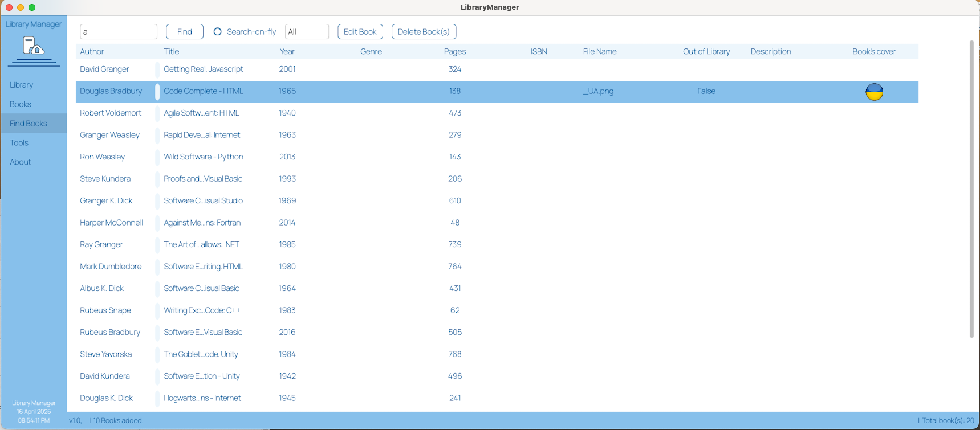Click the title Writing Exc...Code: C++
Image resolution: width=980 pixels, height=430 pixels.
click(202, 310)
